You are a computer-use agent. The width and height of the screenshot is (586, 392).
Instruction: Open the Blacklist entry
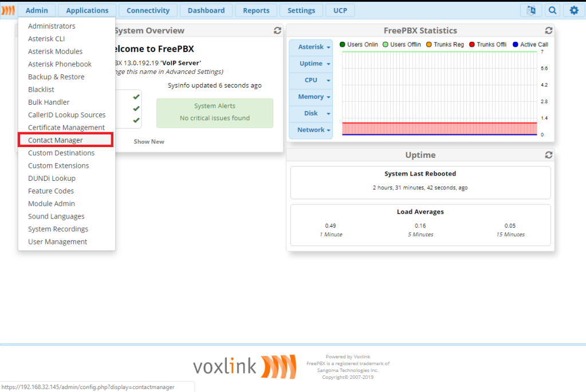click(x=66, y=90)
